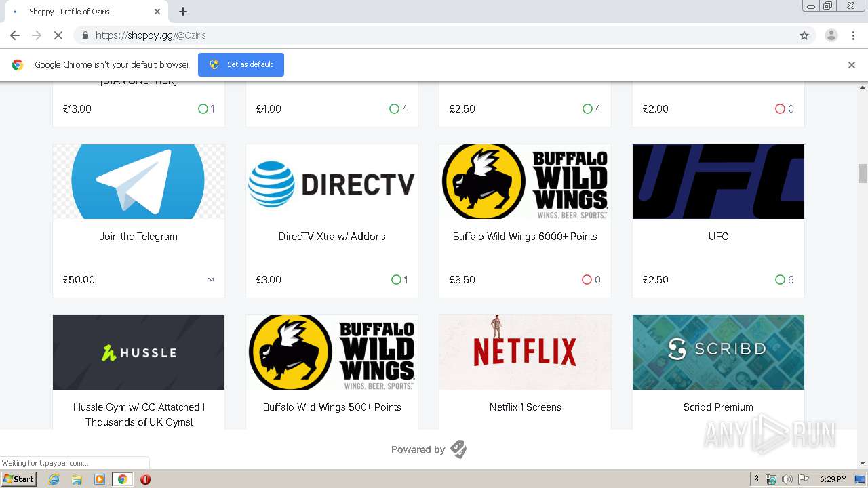Open Windows Media Player from taskbar
The height and width of the screenshot is (488, 868).
(x=100, y=479)
